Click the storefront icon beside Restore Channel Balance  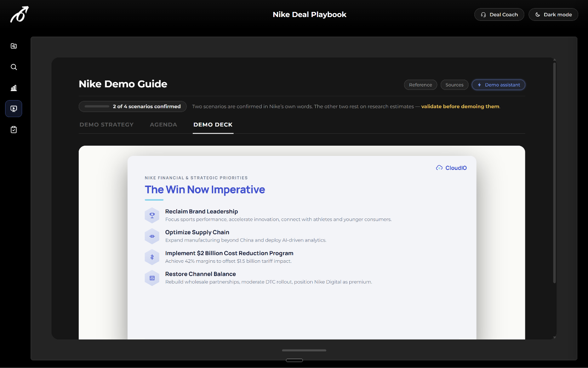152,278
